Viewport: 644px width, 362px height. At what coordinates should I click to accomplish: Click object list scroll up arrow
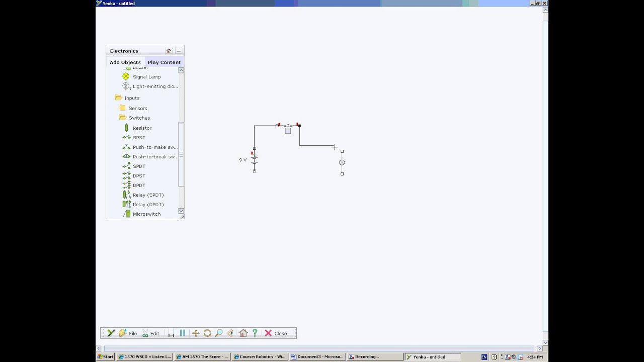[181, 70]
